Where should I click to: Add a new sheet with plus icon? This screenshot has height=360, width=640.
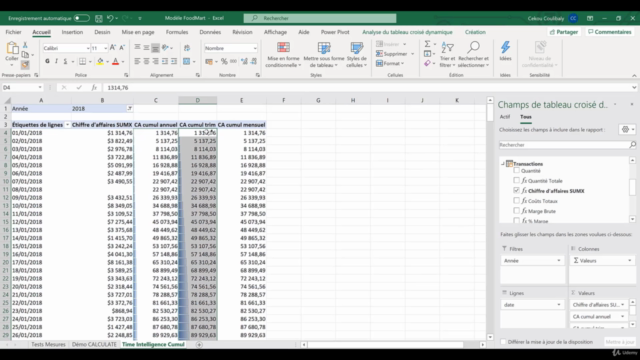coord(199,344)
